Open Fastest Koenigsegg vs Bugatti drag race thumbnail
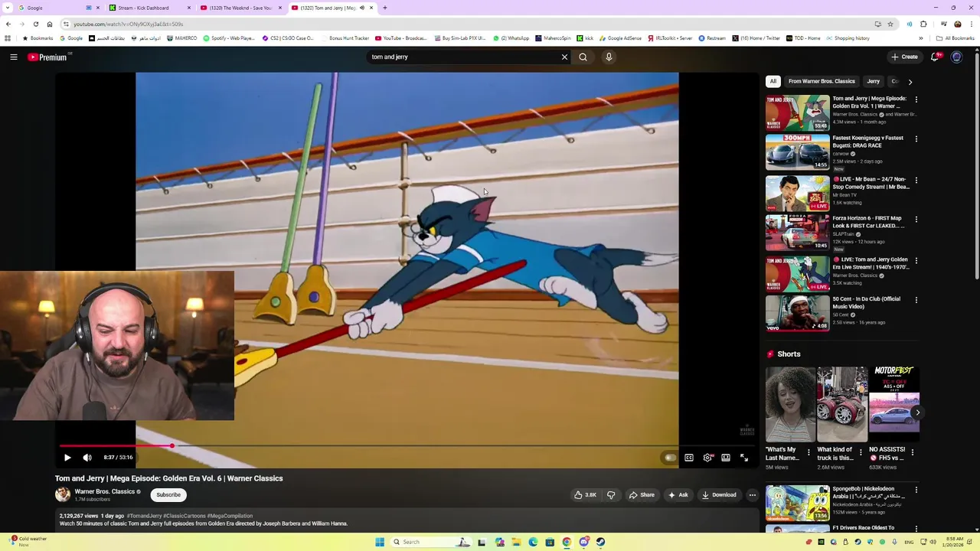This screenshot has width=980, height=551. pos(797,152)
